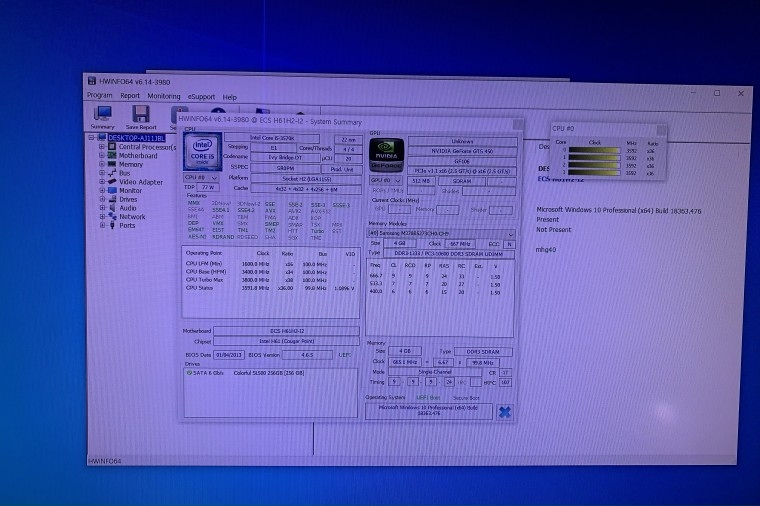Image resolution: width=760 pixels, height=506 pixels.
Task: Select the Memory module tree icon
Action: (112, 164)
